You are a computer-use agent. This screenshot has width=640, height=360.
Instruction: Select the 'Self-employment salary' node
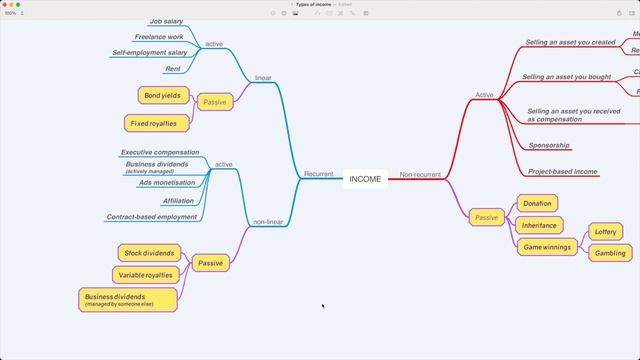pos(150,53)
